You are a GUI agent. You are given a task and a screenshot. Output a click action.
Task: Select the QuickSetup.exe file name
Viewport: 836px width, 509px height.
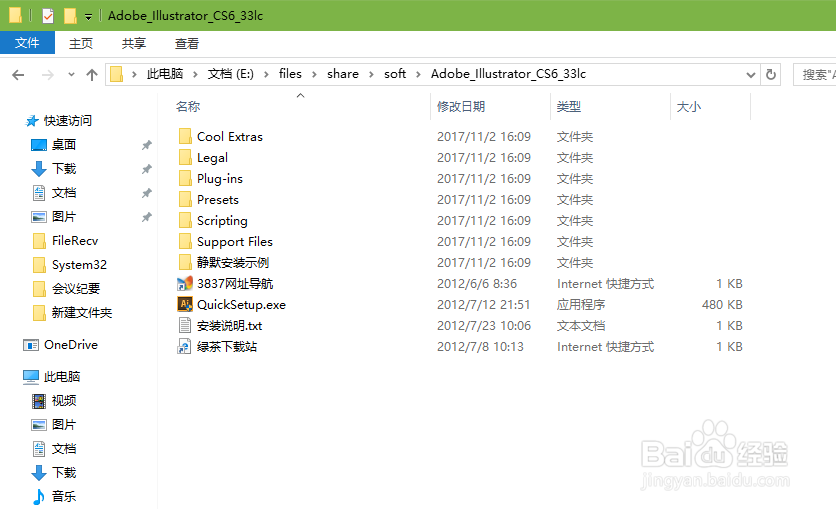242,304
